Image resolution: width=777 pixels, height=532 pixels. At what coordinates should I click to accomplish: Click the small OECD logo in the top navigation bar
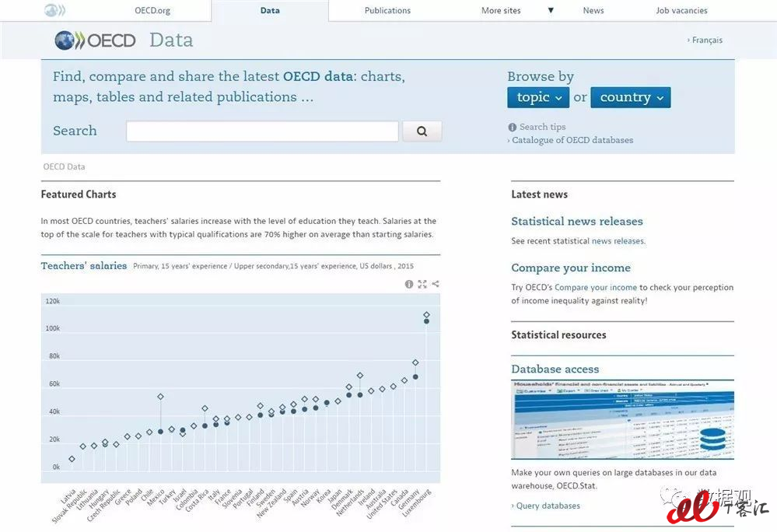coord(54,10)
